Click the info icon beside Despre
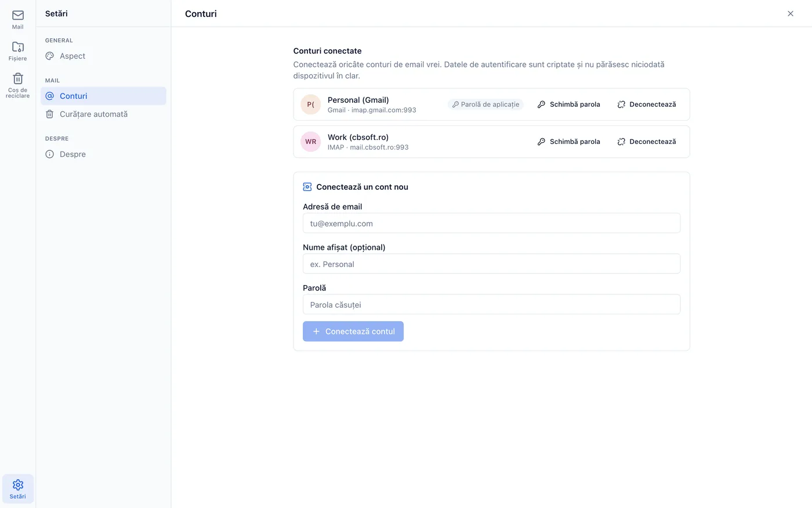The width and height of the screenshot is (812, 508). 50,154
